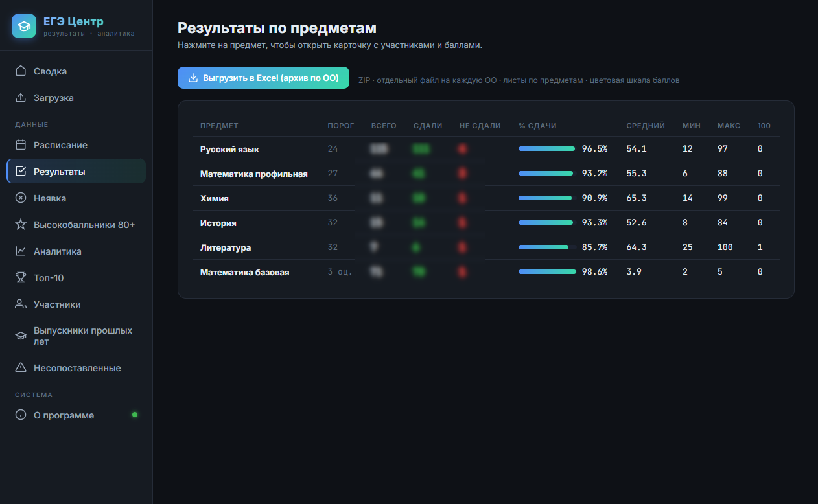This screenshot has width=818, height=504.
Task: Open Выпускники прошлых лет
Action: click(76, 336)
